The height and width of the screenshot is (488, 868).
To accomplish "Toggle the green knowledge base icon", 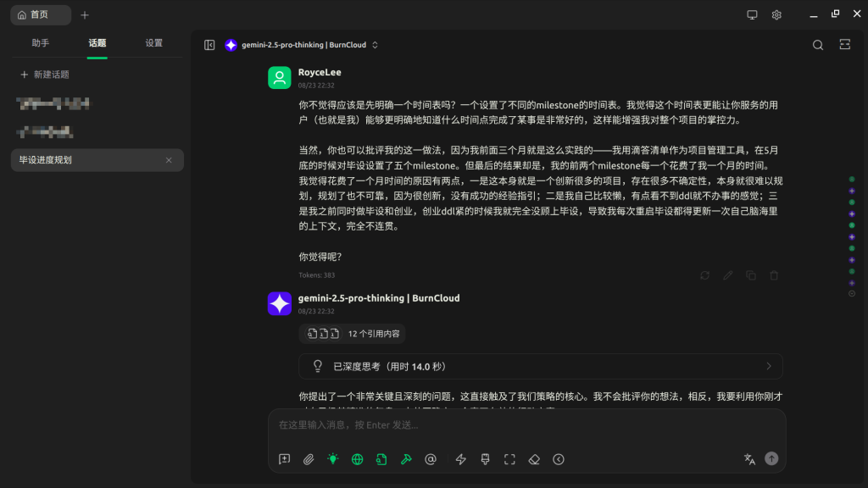I will tap(381, 459).
